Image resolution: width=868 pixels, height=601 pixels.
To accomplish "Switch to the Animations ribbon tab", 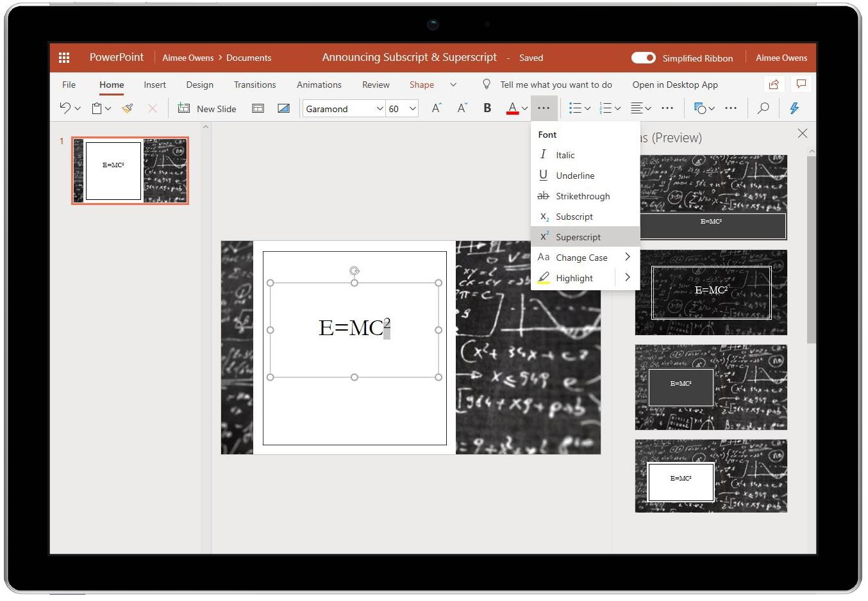I will [319, 84].
